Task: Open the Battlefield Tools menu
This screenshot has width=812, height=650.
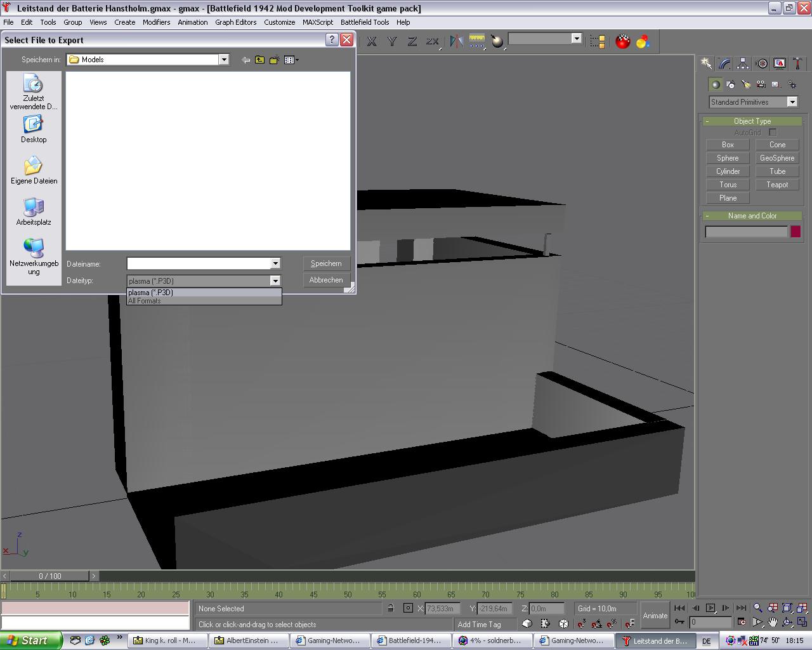Action: click(x=364, y=22)
